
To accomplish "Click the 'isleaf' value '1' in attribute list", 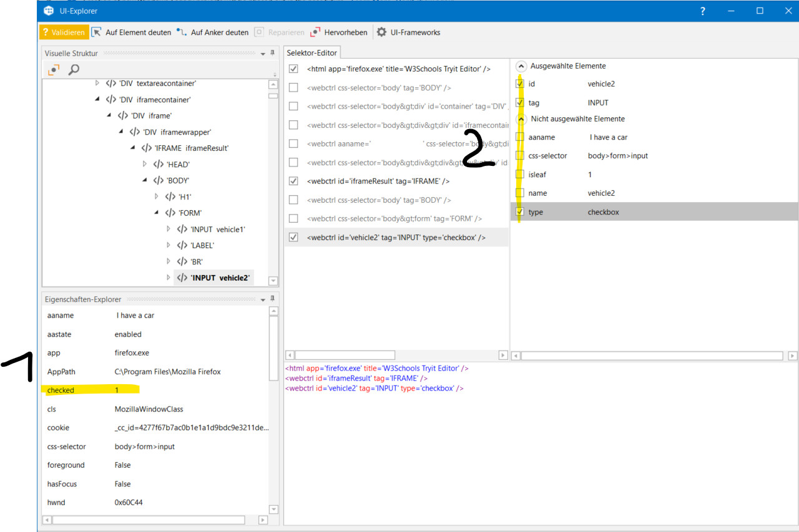I will pyautogui.click(x=590, y=175).
